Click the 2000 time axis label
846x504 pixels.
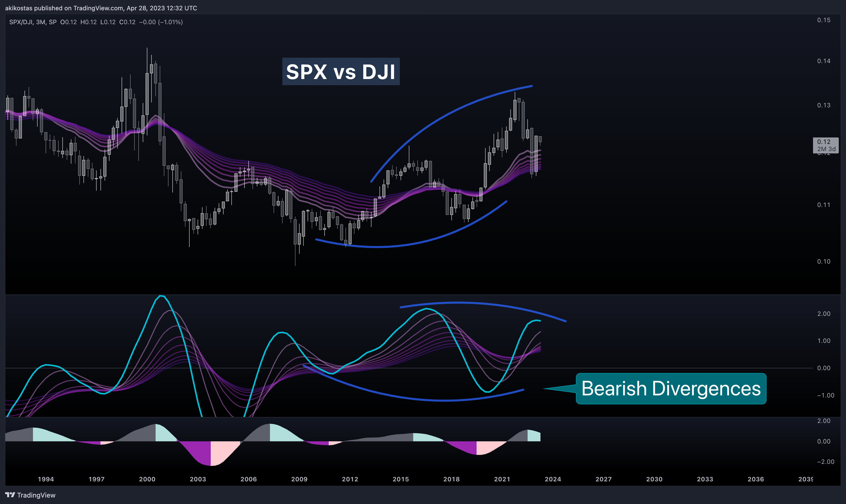(147, 479)
